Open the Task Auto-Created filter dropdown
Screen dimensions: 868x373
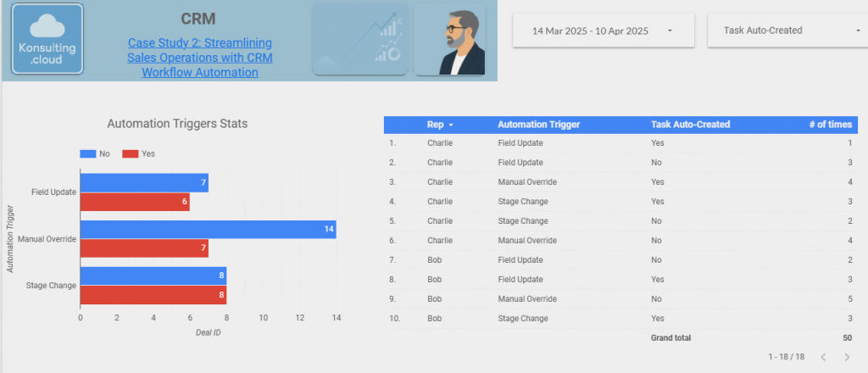tap(784, 31)
